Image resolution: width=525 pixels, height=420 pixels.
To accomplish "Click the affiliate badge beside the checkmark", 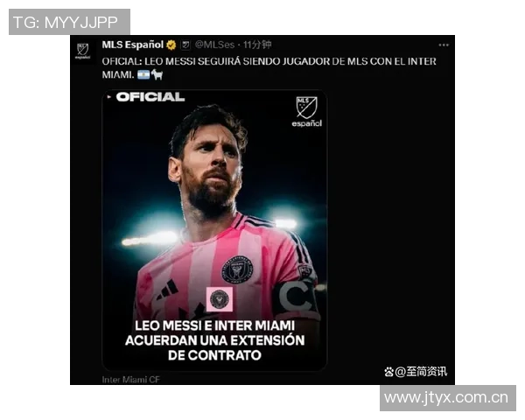I will click(x=185, y=45).
